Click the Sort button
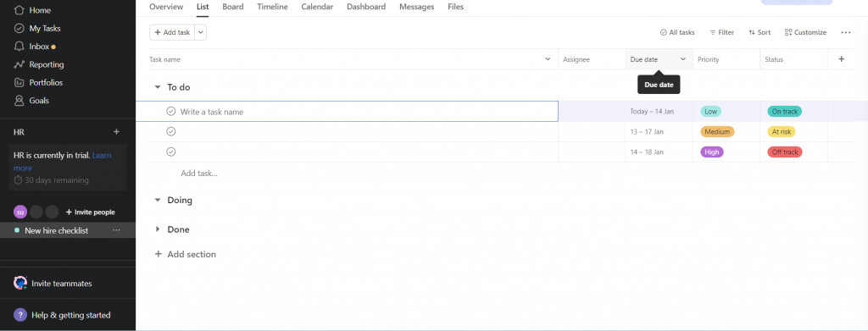 click(x=759, y=33)
